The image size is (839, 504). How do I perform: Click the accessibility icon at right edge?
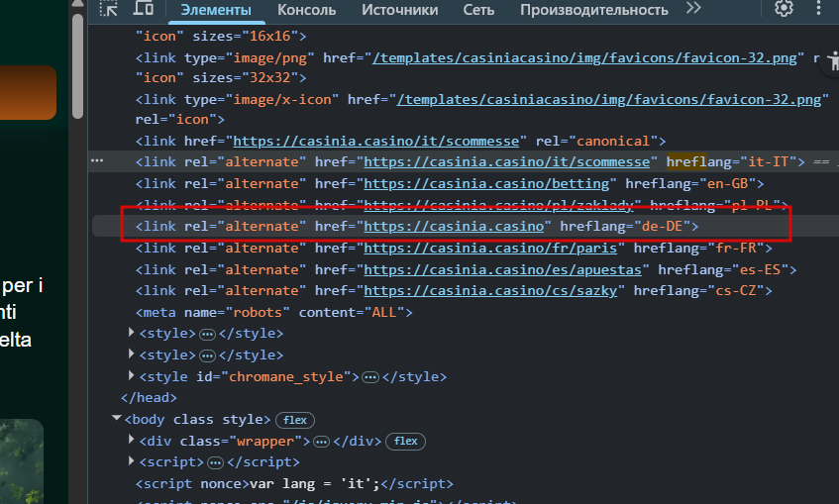[x=833, y=61]
